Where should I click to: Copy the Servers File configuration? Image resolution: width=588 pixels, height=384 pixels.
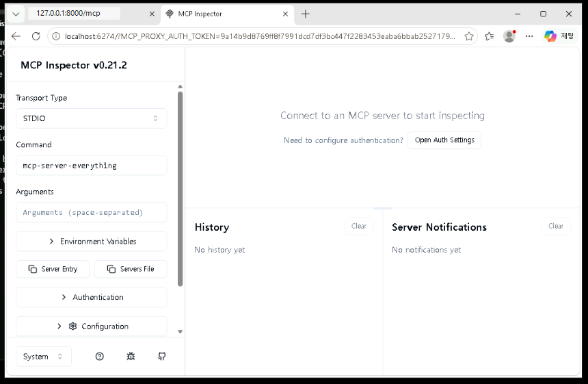pyautogui.click(x=131, y=269)
